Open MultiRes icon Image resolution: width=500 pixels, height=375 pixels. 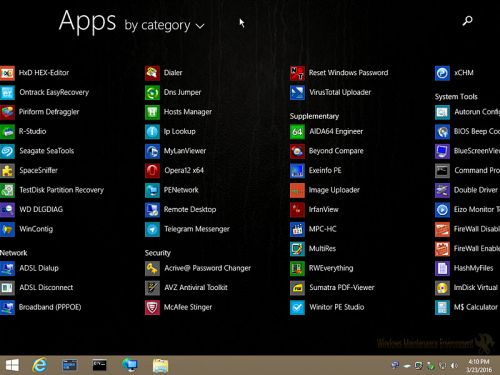(x=297, y=249)
